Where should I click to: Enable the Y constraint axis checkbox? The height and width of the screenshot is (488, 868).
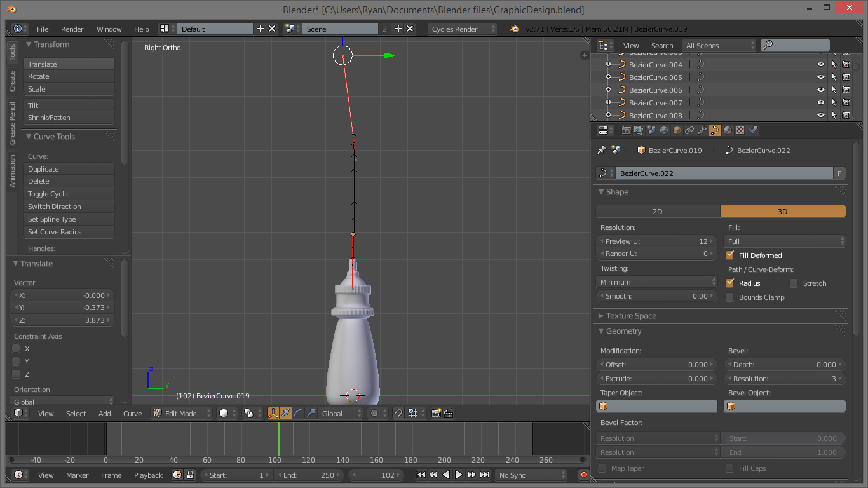coord(16,361)
